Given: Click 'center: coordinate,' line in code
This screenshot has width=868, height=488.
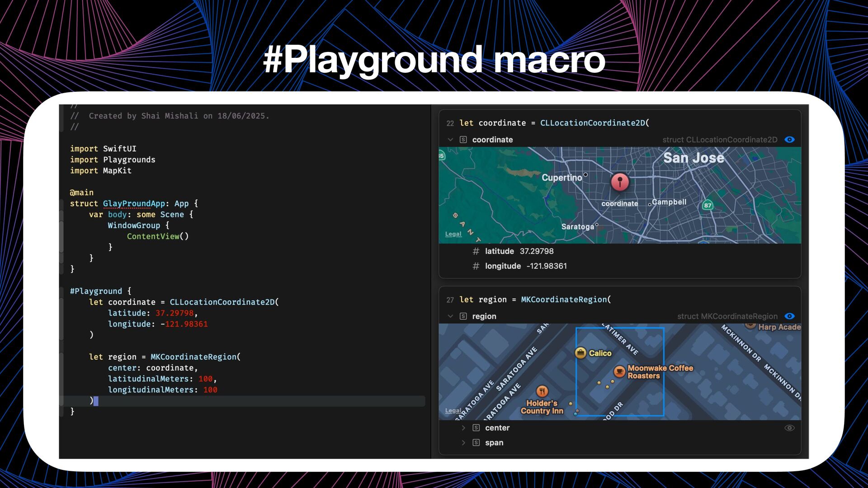Looking at the screenshot, I should [153, 368].
